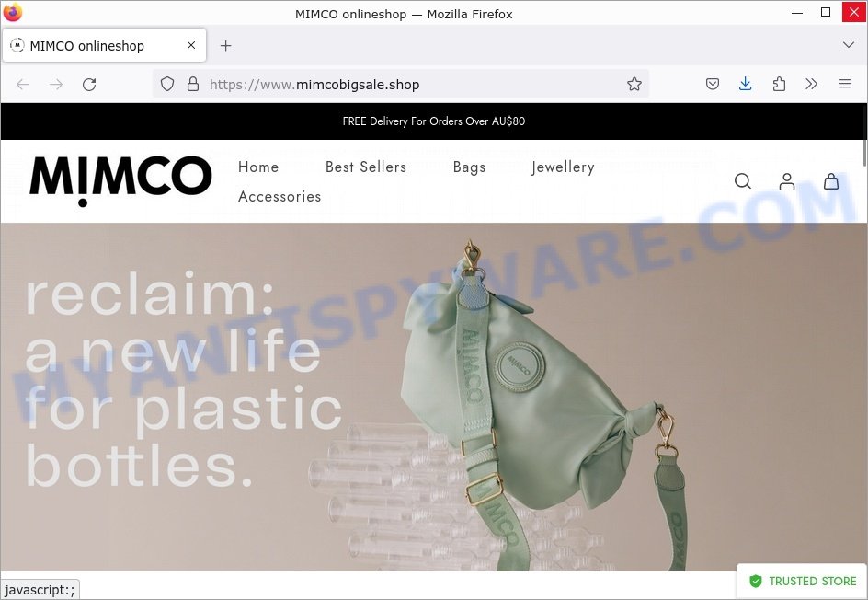Image resolution: width=868 pixels, height=600 pixels.
Task: Click the free delivery announcement bar
Action: [x=433, y=121]
